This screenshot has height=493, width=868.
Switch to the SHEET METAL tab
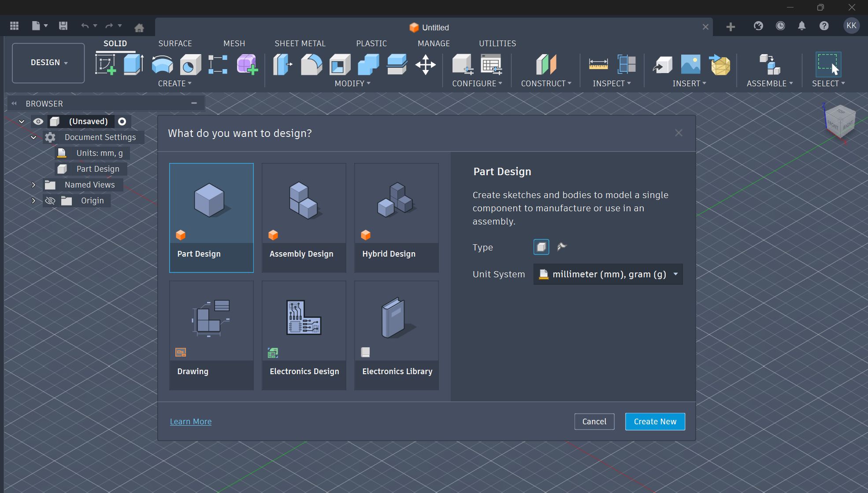coord(300,44)
